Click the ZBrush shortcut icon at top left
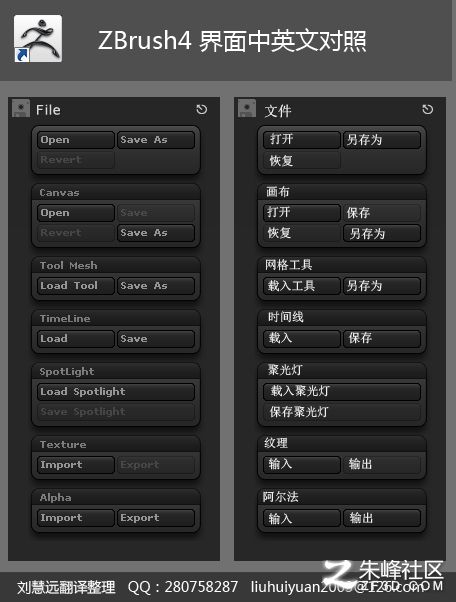The width and height of the screenshot is (456, 602). (x=38, y=38)
